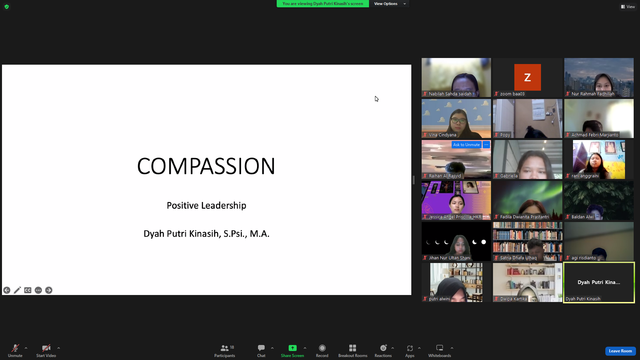Click the green Share Screen button
Viewport: 640px width, 360px height.
click(292, 350)
